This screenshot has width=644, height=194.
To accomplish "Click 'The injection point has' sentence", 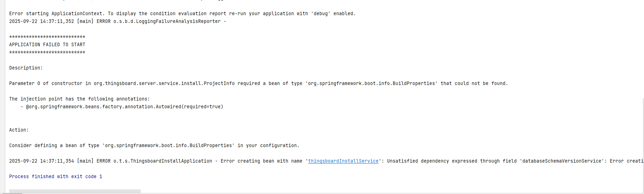I will pyautogui.click(x=79, y=99).
